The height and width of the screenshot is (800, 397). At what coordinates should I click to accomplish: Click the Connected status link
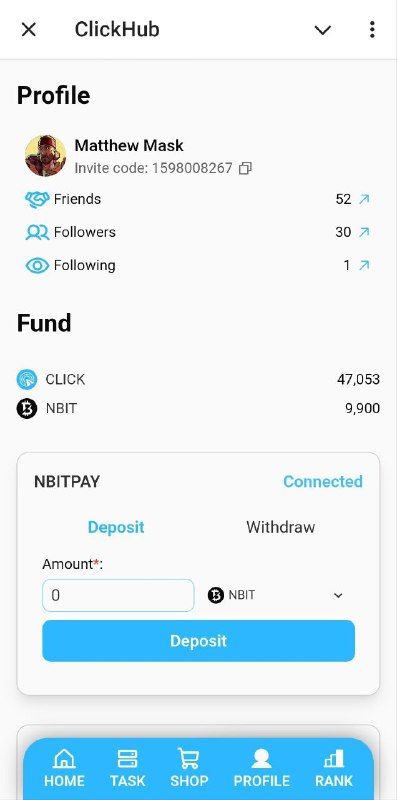coord(323,482)
